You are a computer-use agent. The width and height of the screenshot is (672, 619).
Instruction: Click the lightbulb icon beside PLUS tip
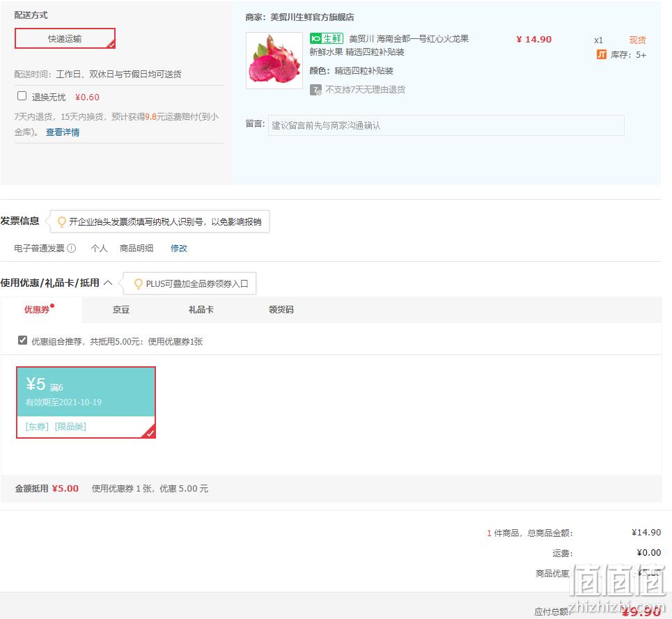tap(138, 283)
